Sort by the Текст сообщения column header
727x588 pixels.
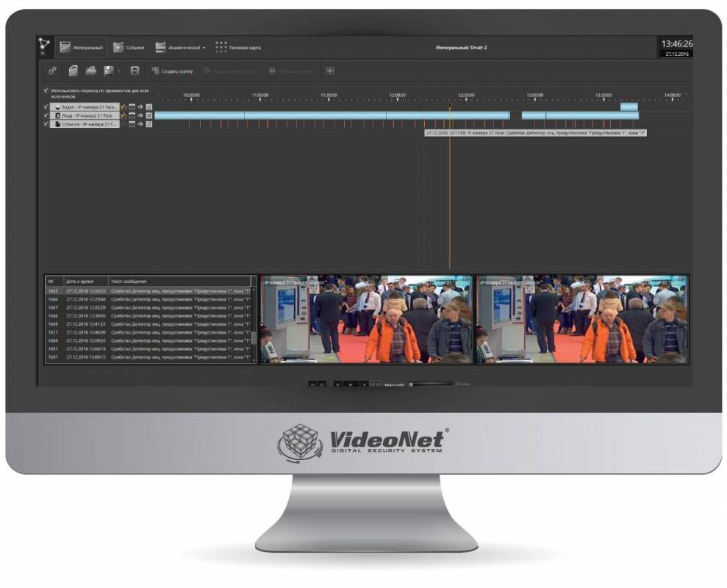tap(180, 281)
